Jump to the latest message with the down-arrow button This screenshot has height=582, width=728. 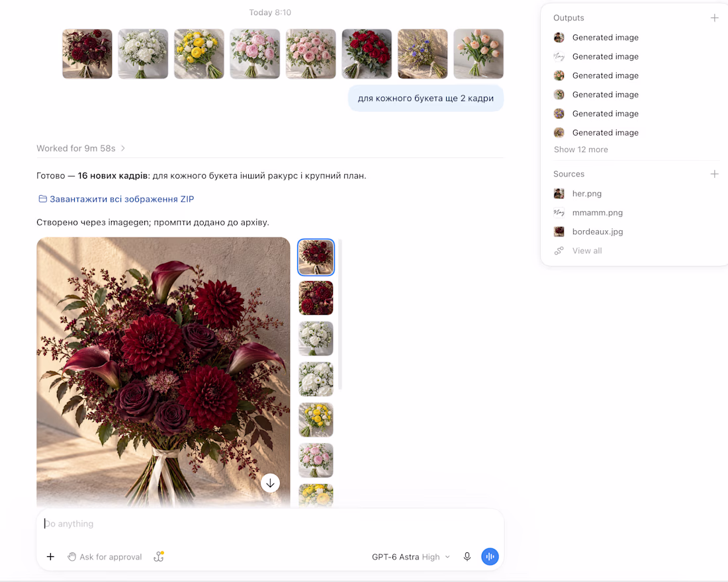270,483
